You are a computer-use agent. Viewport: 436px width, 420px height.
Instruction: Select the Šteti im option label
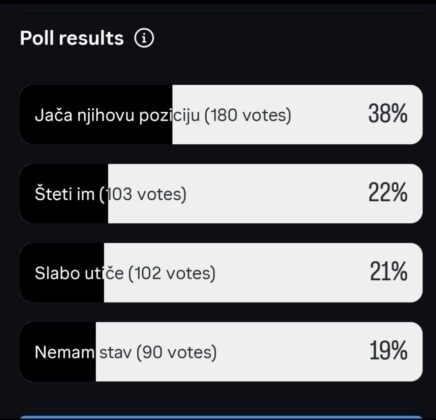point(65,194)
